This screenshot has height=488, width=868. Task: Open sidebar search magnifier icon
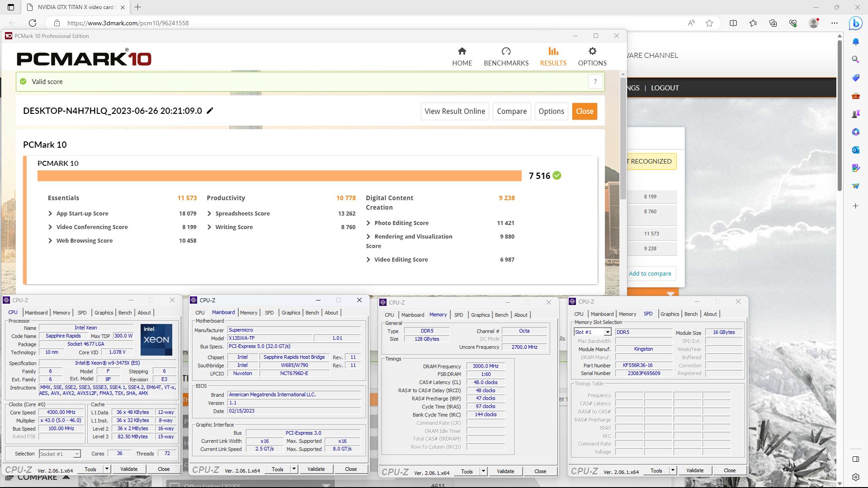[855, 59]
